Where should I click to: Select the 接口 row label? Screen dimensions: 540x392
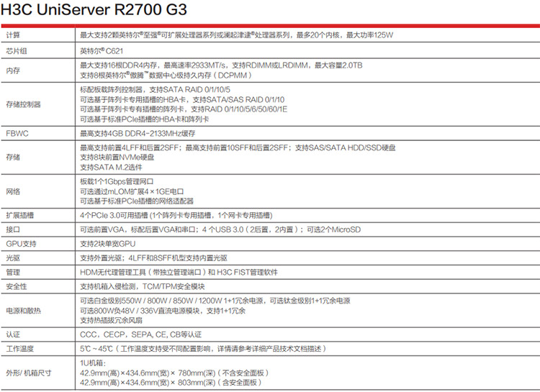coord(13,229)
